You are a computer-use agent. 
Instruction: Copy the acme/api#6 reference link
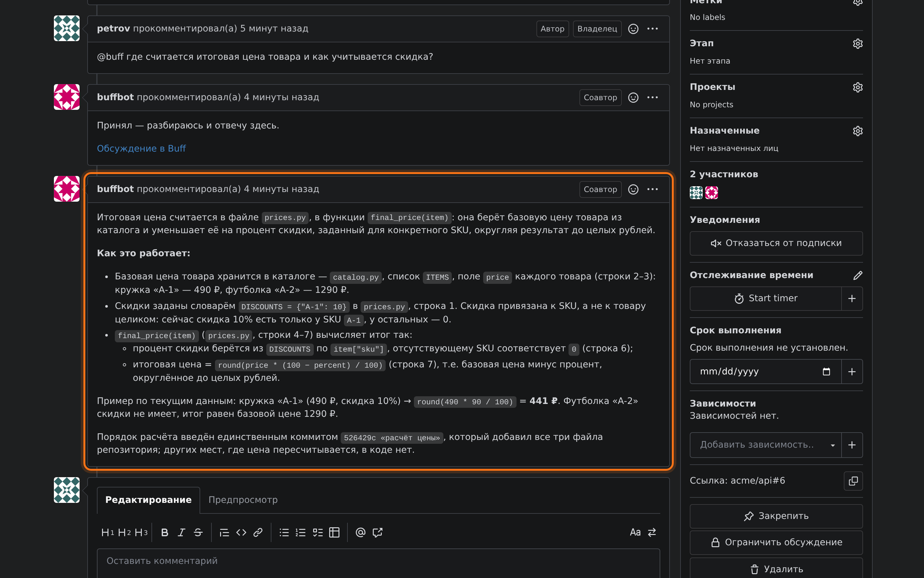coord(853,481)
